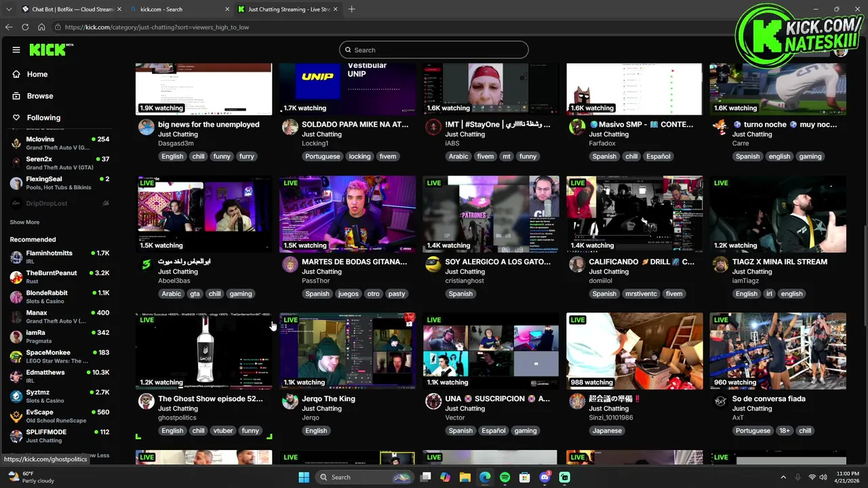Screen dimensions: 868x488
Task: Click the irl tag under iamTiagz
Action: pos(769,294)
